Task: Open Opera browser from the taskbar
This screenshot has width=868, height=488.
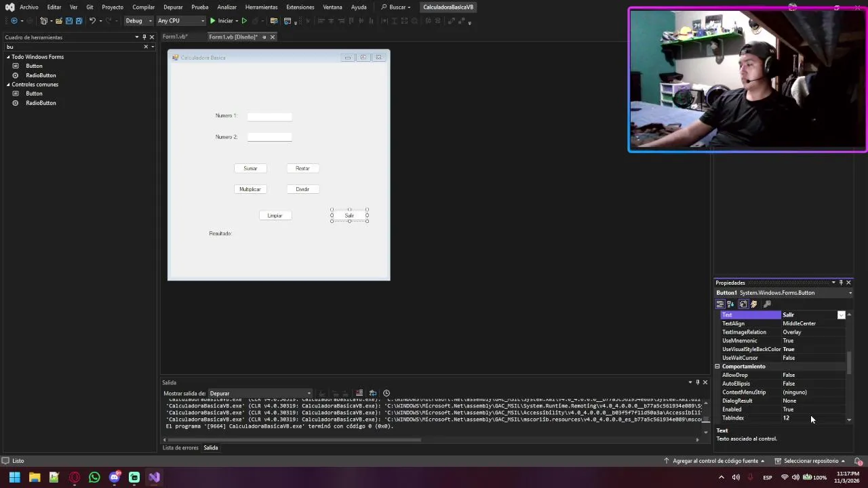Action: (75, 477)
